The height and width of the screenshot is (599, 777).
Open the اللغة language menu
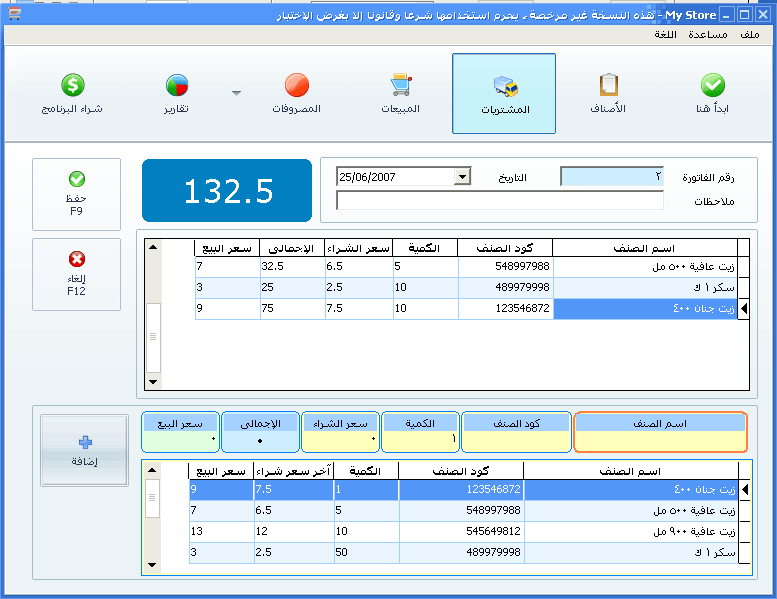(665, 34)
